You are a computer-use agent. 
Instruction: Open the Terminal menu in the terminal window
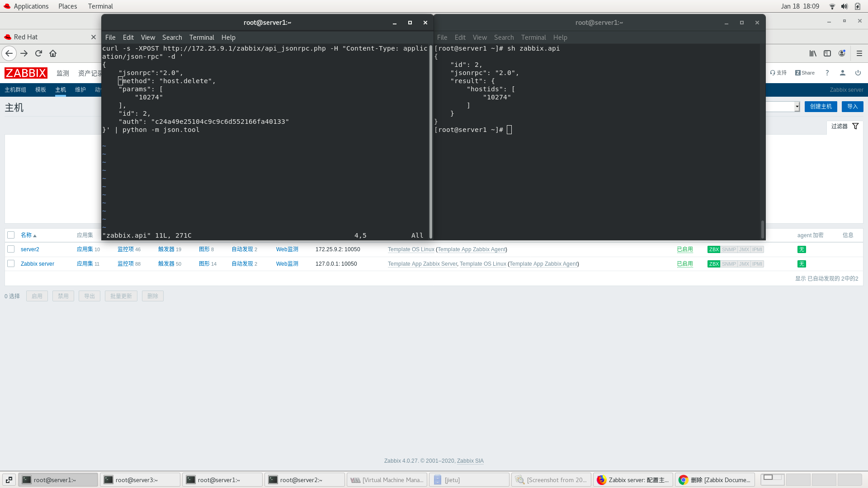coord(202,38)
